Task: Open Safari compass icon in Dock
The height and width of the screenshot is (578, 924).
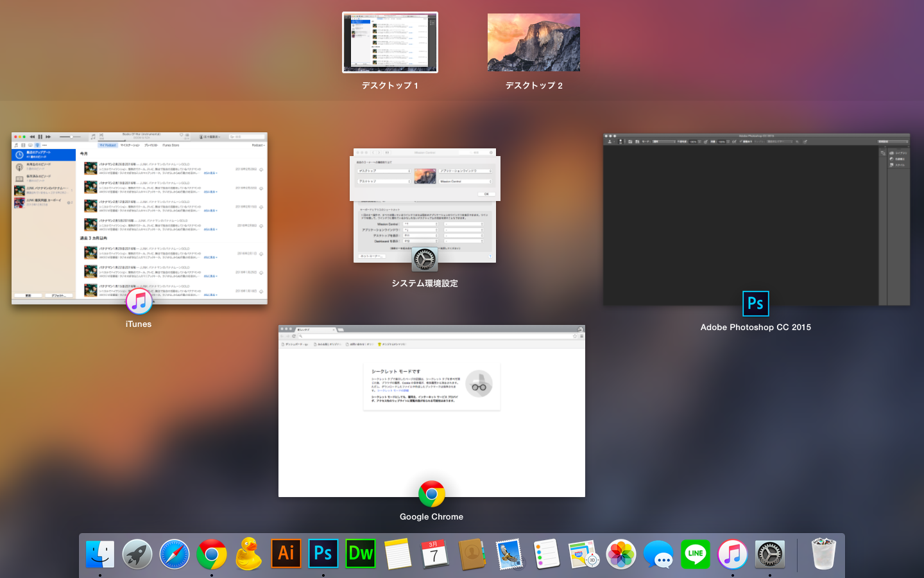Action: tap(175, 554)
